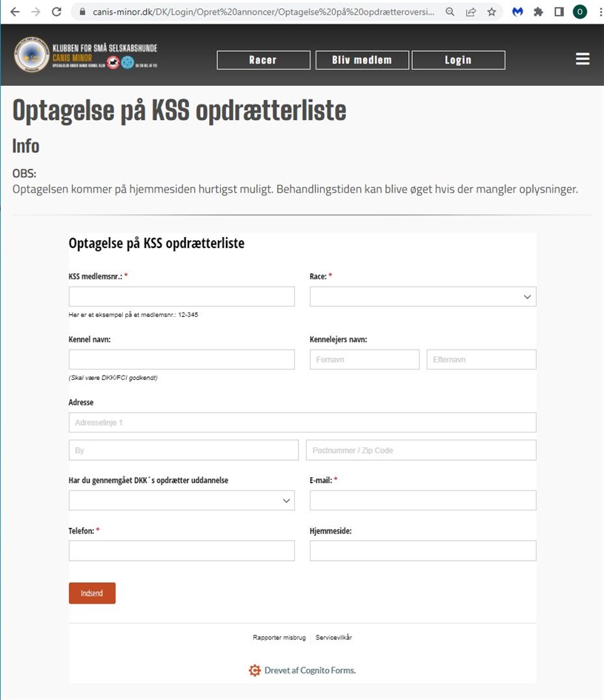Open the Racer menu item

point(264,60)
